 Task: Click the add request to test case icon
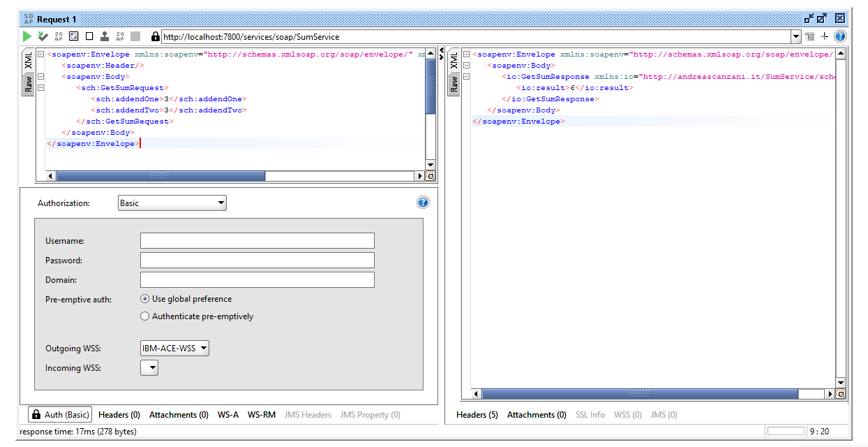click(43, 36)
